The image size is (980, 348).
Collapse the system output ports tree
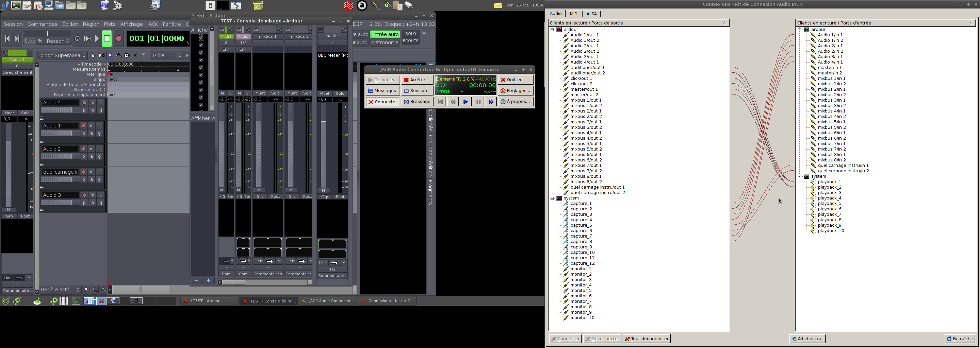tap(552, 198)
